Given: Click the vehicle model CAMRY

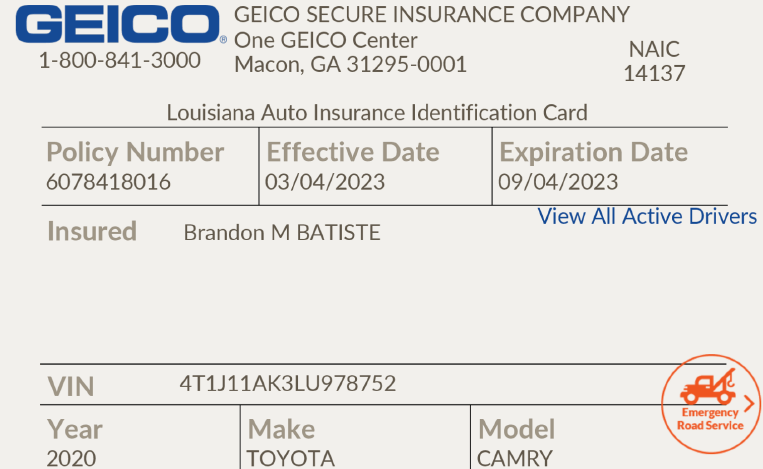Looking at the screenshot, I should click(514, 459).
